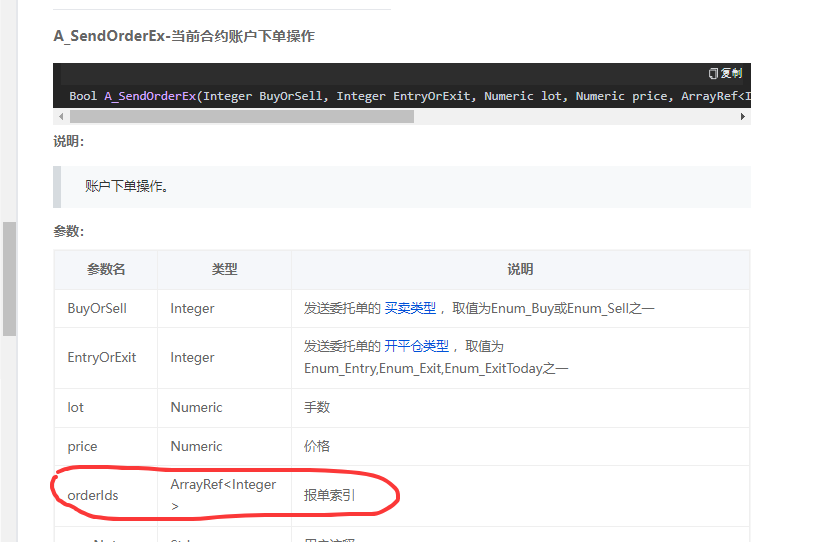Click the A_SendOrderEx function name in code
Viewport: 837px width, 542px height.
click(x=150, y=96)
